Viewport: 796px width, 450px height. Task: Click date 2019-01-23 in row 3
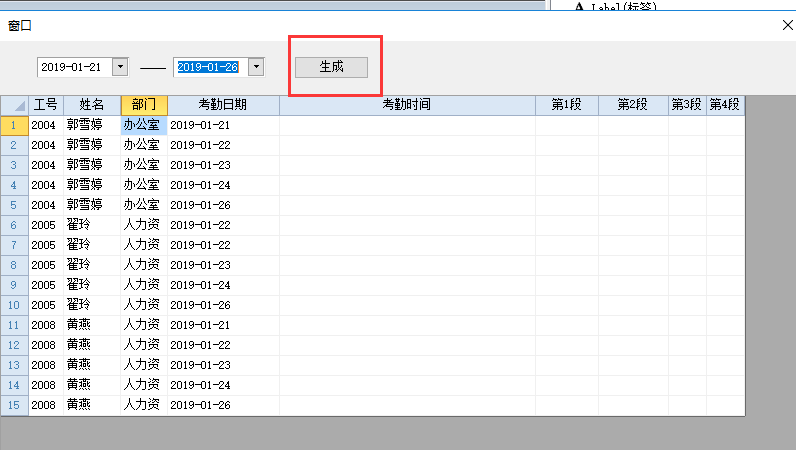tap(223, 165)
